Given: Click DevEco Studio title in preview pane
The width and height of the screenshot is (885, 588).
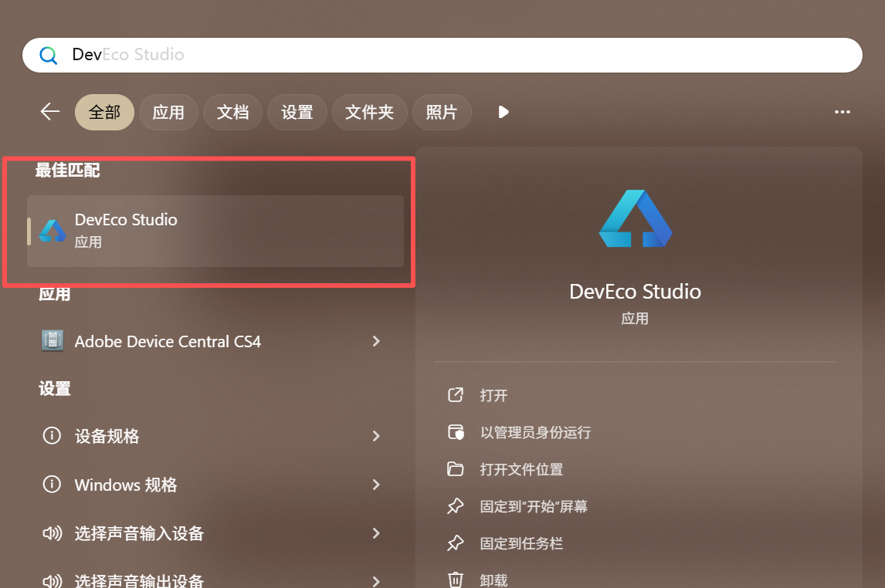Looking at the screenshot, I should point(635,292).
